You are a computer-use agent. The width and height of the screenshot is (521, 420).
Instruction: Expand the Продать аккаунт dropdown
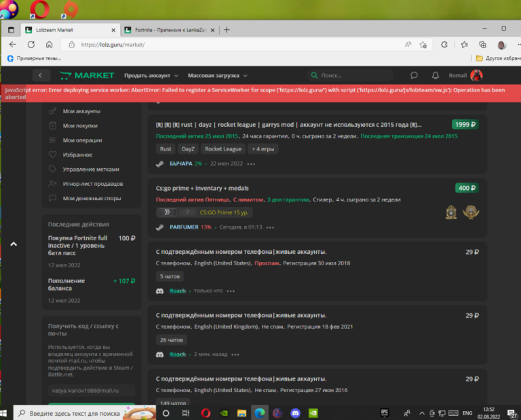click(x=151, y=75)
